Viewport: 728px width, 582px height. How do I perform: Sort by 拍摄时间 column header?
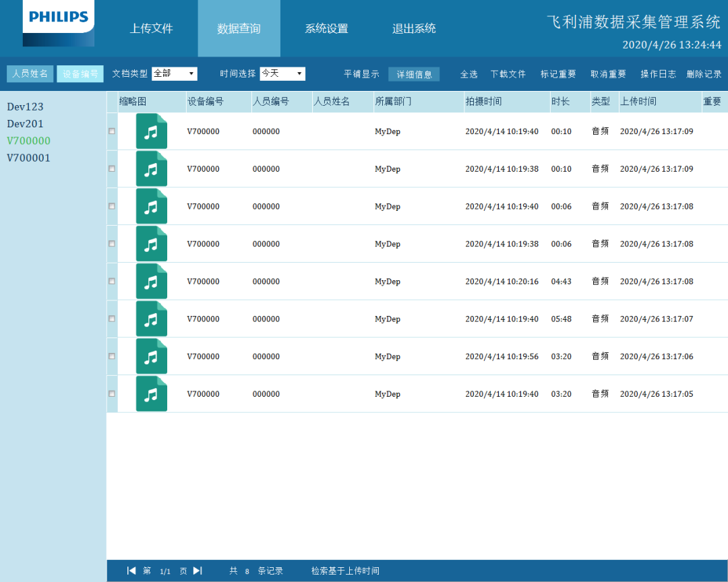pyautogui.click(x=507, y=102)
